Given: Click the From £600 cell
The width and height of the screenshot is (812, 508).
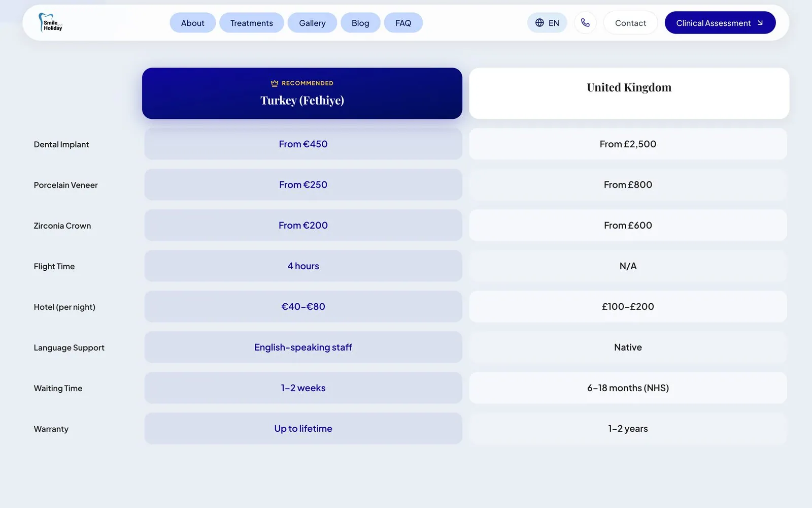Looking at the screenshot, I should coord(628,225).
